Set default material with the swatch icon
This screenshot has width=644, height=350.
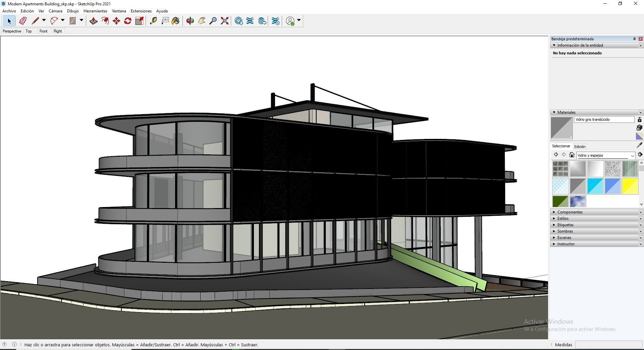click(639, 136)
